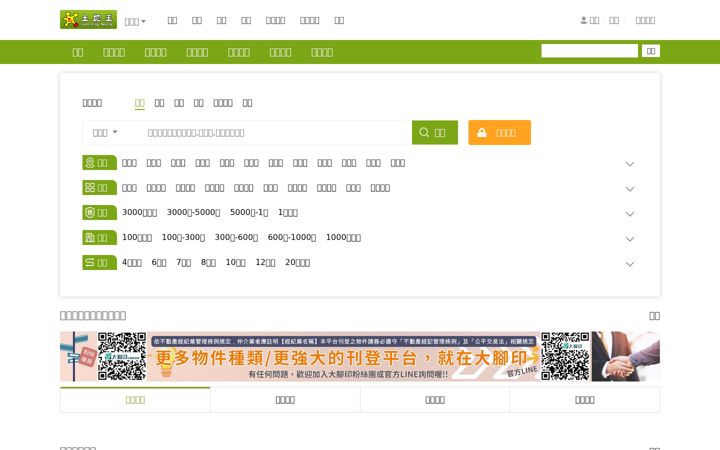Expand the road width row chevron
Screen dimensions: 720x450
tap(630, 264)
